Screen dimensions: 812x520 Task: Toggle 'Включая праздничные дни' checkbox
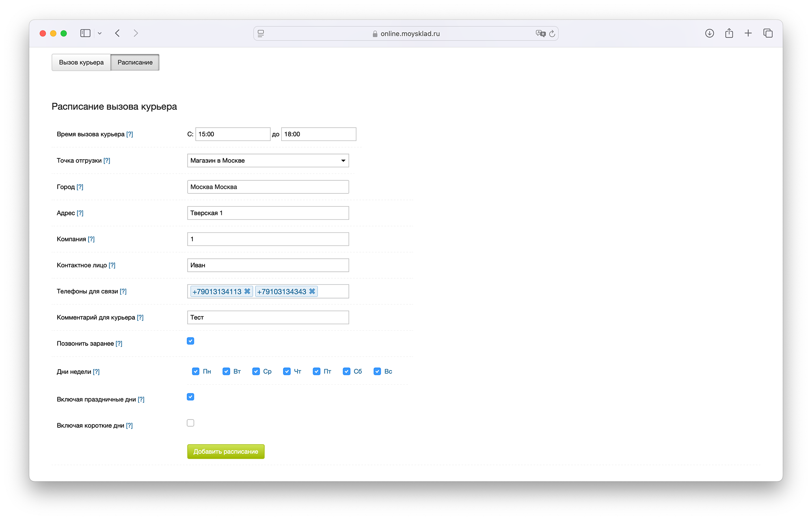tap(190, 397)
